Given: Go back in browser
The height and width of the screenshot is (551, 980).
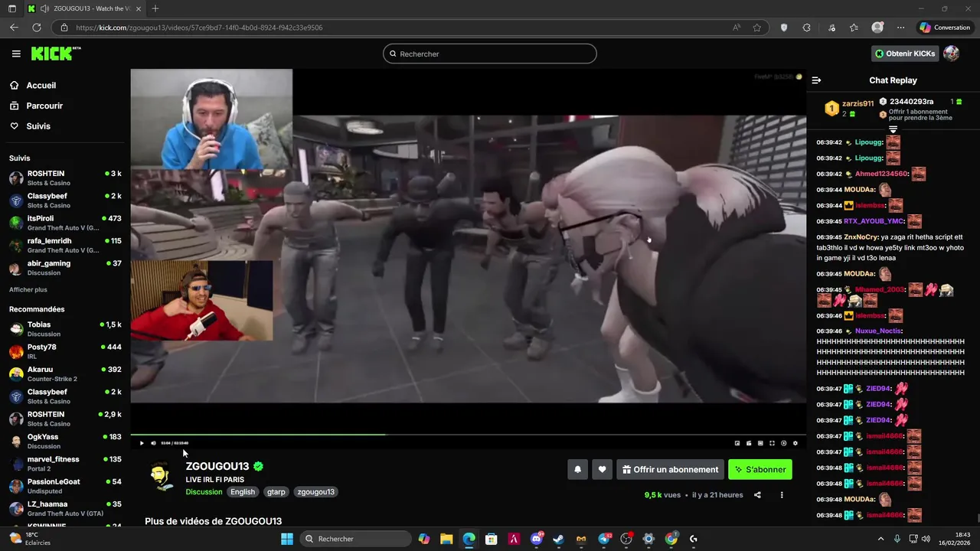Looking at the screenshot, I should tap(14, 28).
